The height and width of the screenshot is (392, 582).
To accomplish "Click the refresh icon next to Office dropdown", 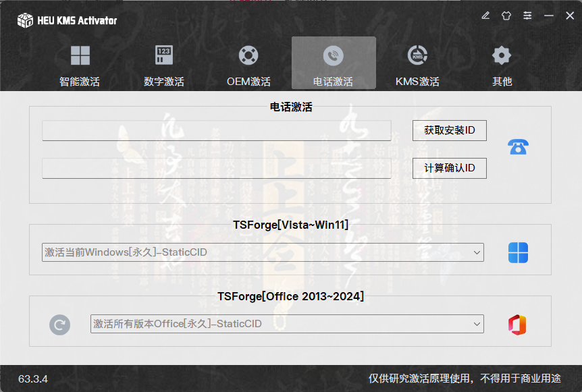I will (x=60, y=325).
